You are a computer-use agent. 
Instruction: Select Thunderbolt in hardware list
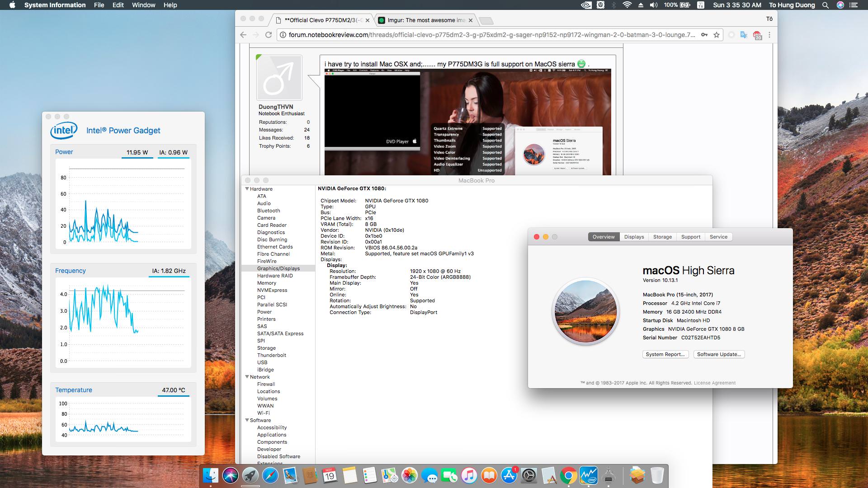pos(271,355)
